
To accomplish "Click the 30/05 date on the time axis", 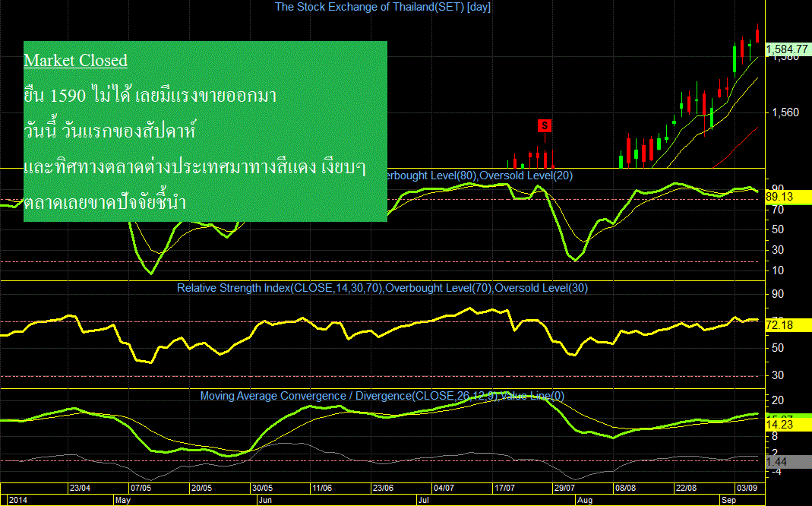I will click(263, 488).
